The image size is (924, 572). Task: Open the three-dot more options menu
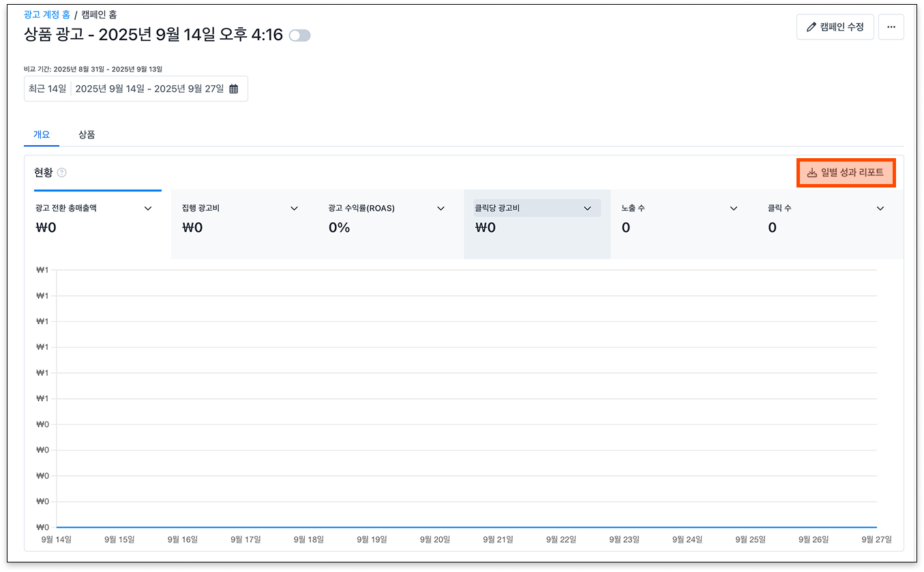891,27
